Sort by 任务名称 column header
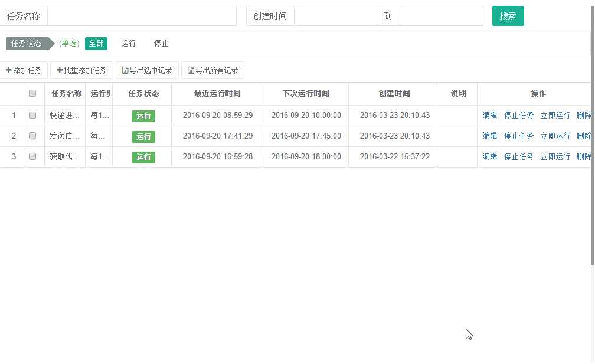Image resolution: width=595 pixels, height=364 pixels. point(66,93)
